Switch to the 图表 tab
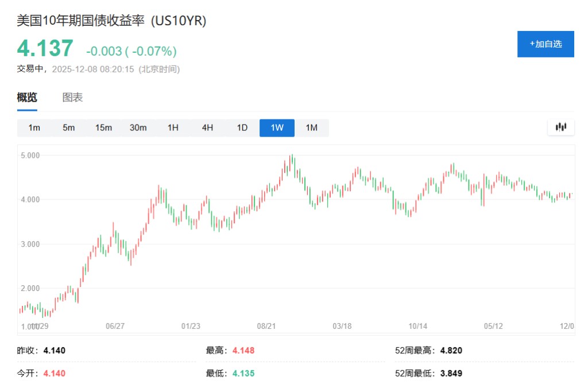588x384 pixels. pyautogui.click(x=72, y=98)
